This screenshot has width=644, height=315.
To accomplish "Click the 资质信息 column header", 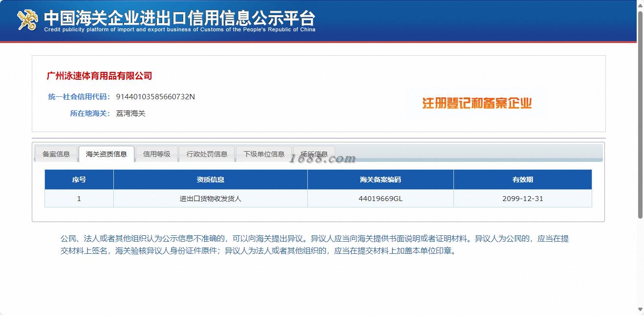I will point(211,180).
